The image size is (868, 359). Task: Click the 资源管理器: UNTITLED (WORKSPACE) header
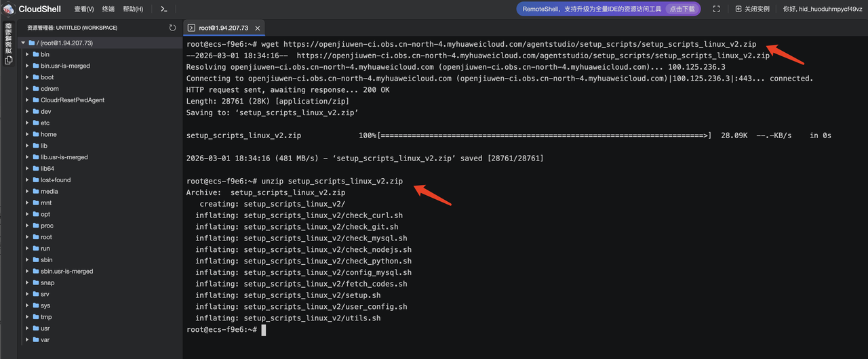(x=73, y=28)
